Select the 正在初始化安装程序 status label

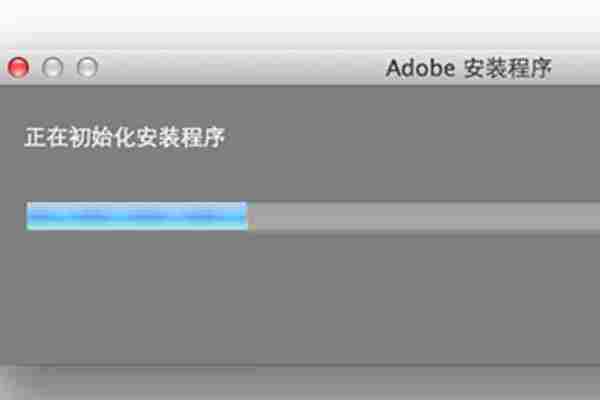tap(124, 137)
